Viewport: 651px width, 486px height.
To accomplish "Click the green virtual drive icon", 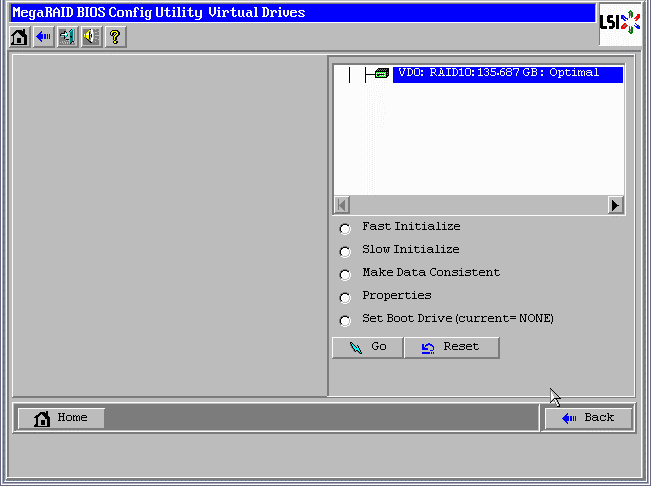I will 382,73.
